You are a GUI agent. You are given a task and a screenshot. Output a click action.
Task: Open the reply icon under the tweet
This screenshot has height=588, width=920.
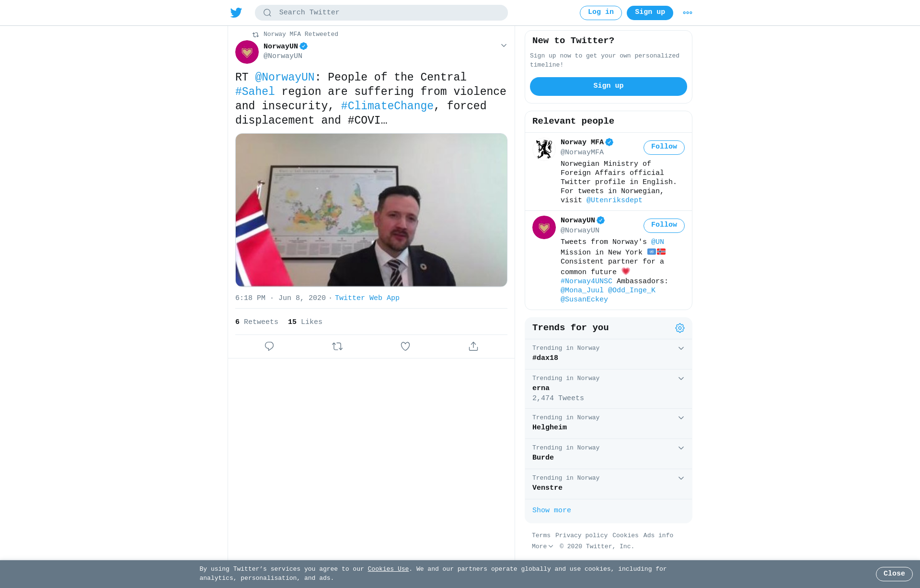pos(269,346)
